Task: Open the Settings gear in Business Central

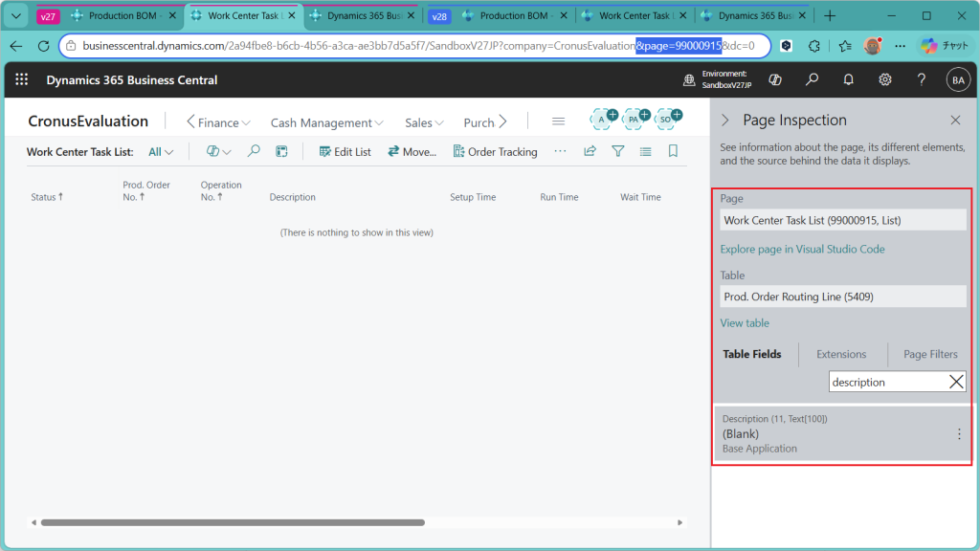Action: pyautogui.click(x=885, y=80)
